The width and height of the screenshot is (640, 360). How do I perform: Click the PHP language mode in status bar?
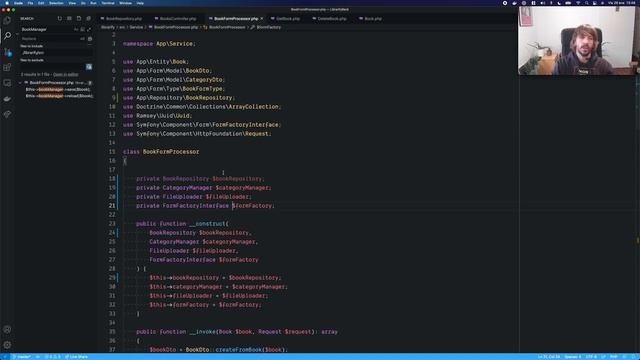point(613,357)
